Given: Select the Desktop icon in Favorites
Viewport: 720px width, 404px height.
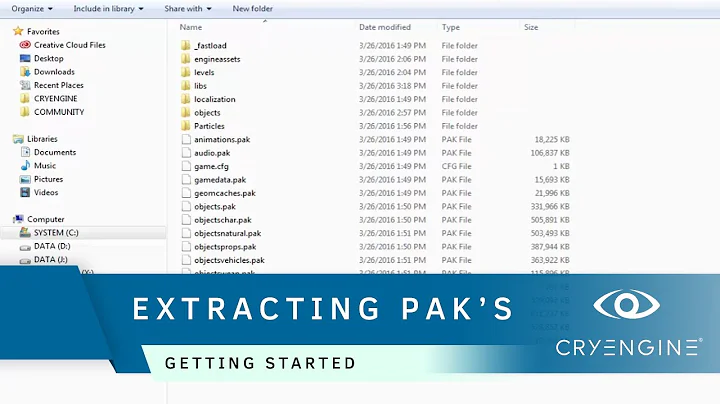Looking at the screenshot, I should (26, 58).
